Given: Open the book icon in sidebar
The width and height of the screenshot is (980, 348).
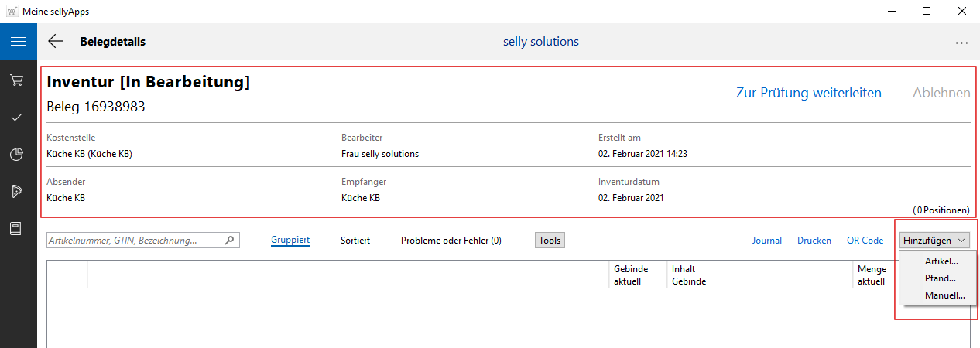Looking at the screenshot, I should pos(17,229).
